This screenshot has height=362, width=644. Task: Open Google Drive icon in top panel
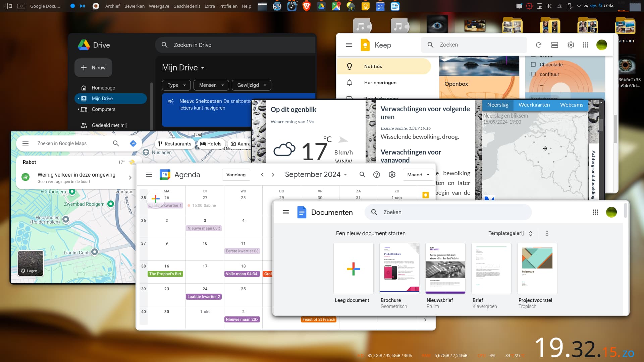click(x=321, y=6)
